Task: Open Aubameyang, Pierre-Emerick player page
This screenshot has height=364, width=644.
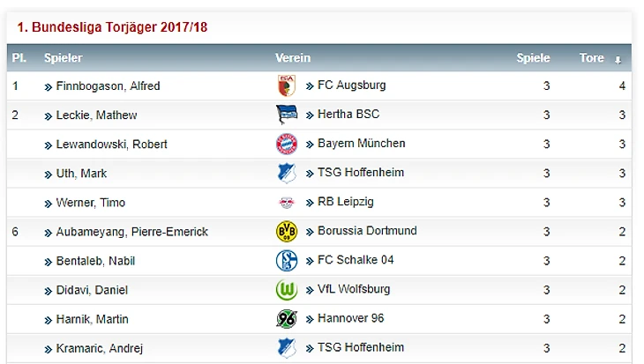Action: point(131,232)
